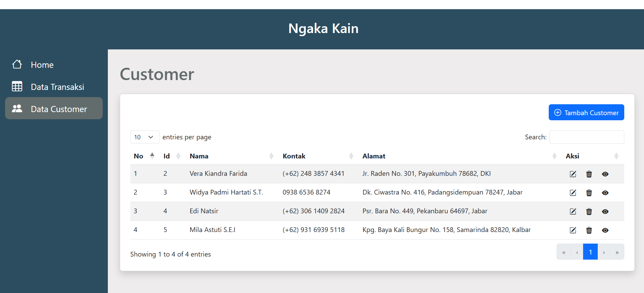This screenshot has width=644, height=293.
Task: View details of Vera Kiandra Farida
Action: (x=605, y=174)
